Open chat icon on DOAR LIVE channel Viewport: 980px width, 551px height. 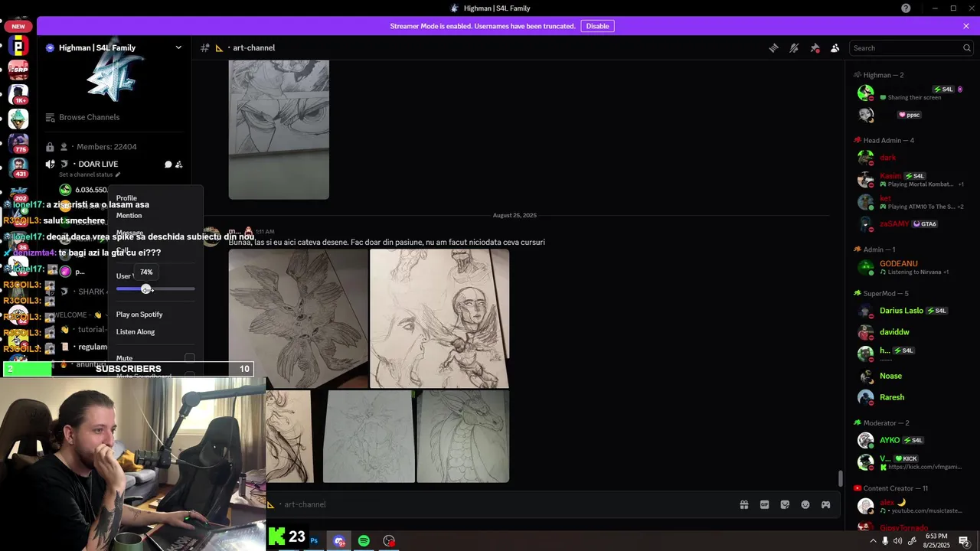tap(168, 164)
